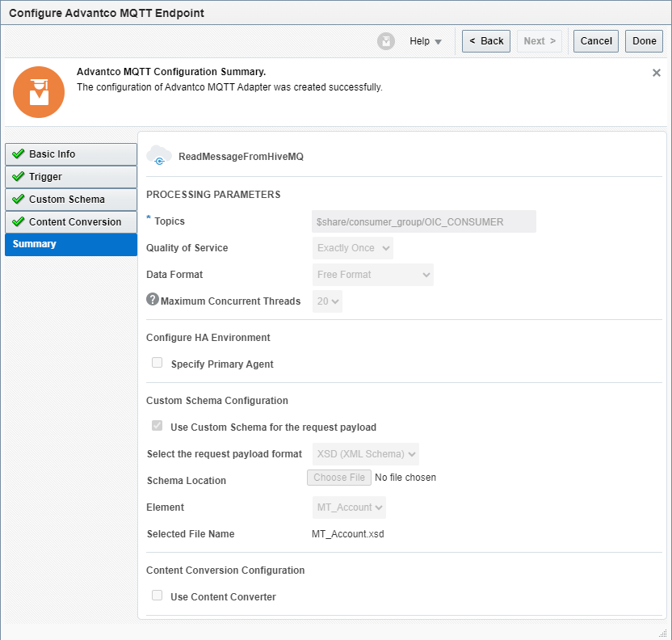672x640 pixels.
Task: Click the Topics input field
Action: pyautogui.click(x=424, y=221)
